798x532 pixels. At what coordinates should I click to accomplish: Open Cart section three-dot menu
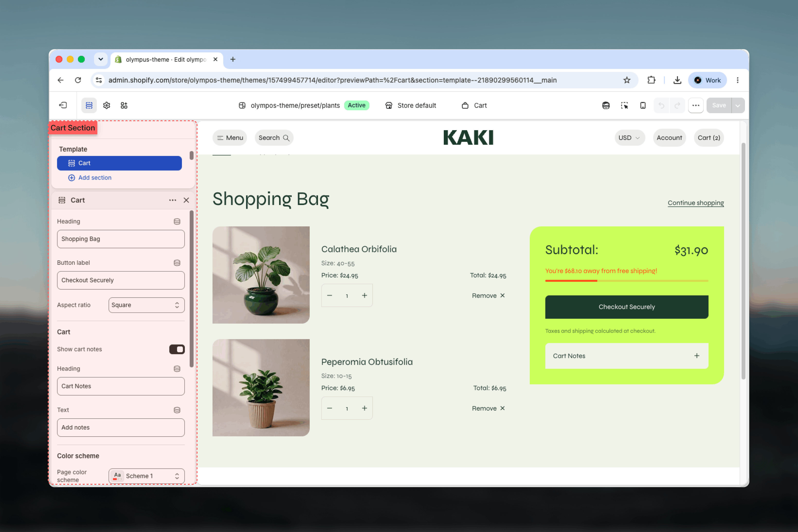pos(172,200)
